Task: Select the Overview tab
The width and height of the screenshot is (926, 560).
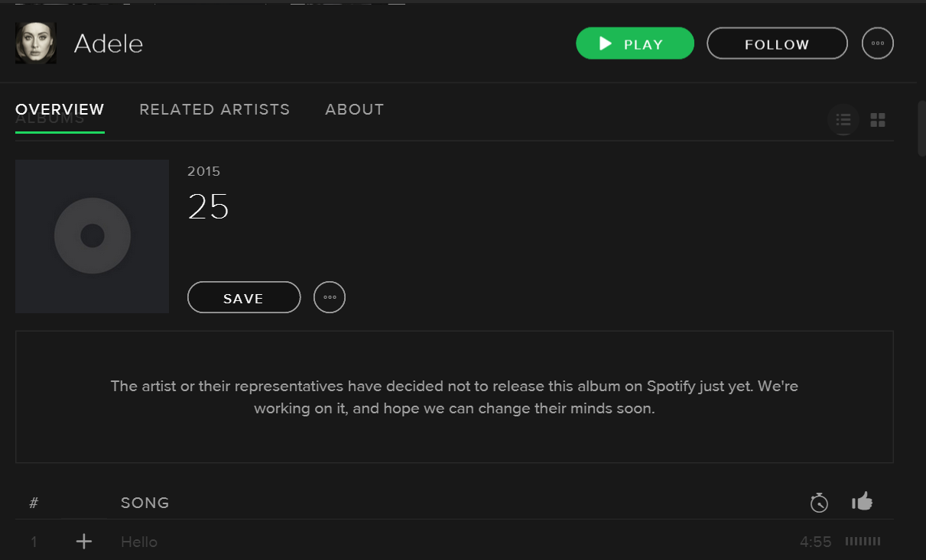Action: point(60,109)
